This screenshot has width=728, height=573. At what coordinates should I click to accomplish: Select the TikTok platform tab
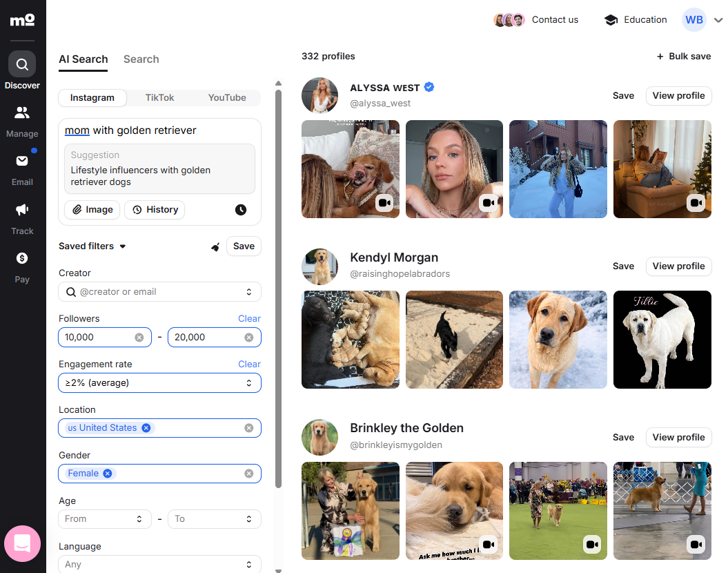point(159,98)
